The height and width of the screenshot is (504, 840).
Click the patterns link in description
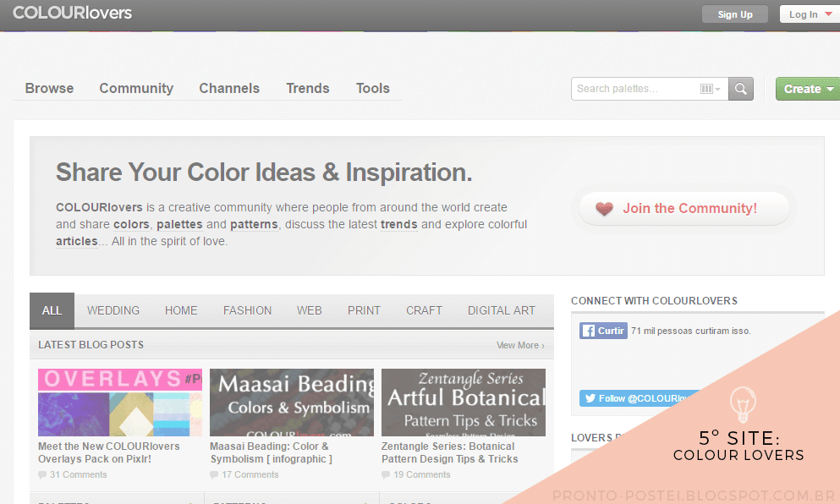254,224
